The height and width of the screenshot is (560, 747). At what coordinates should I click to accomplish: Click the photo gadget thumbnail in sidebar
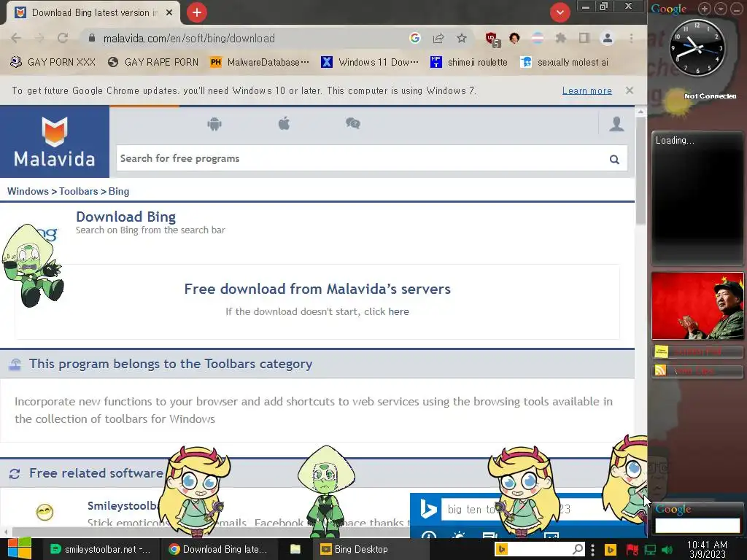click(697, 306)
